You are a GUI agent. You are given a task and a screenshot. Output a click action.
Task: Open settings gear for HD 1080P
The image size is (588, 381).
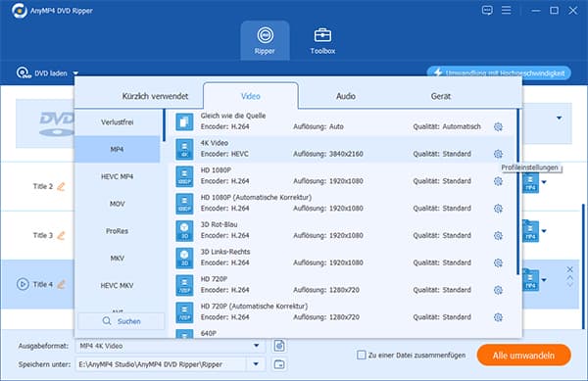tap(498, 181)
